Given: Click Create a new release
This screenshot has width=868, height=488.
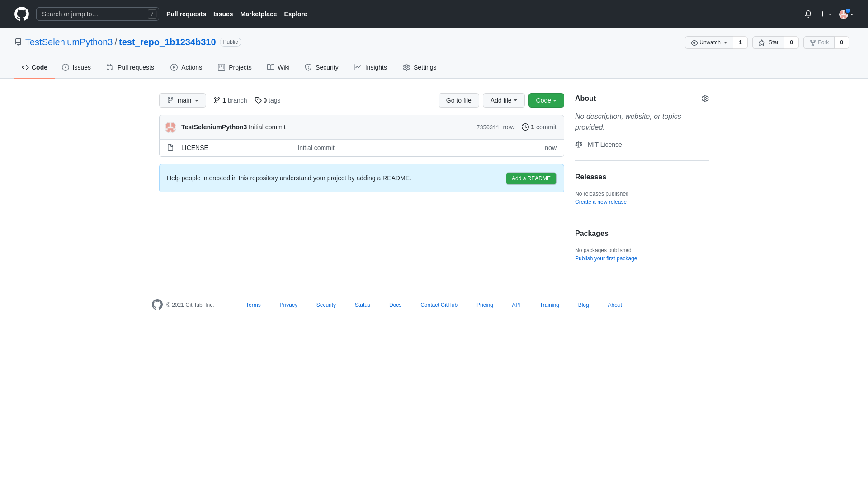Looking at the screenshot, I should 601,202.
